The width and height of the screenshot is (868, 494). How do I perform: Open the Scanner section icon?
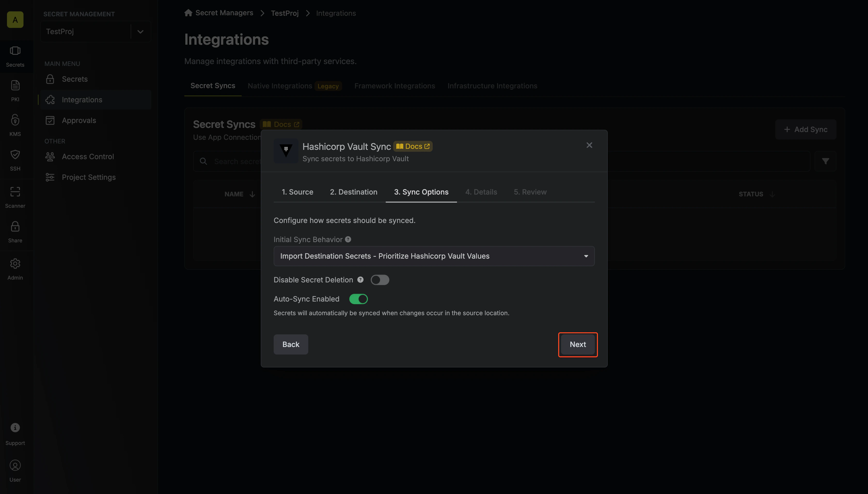15,192
